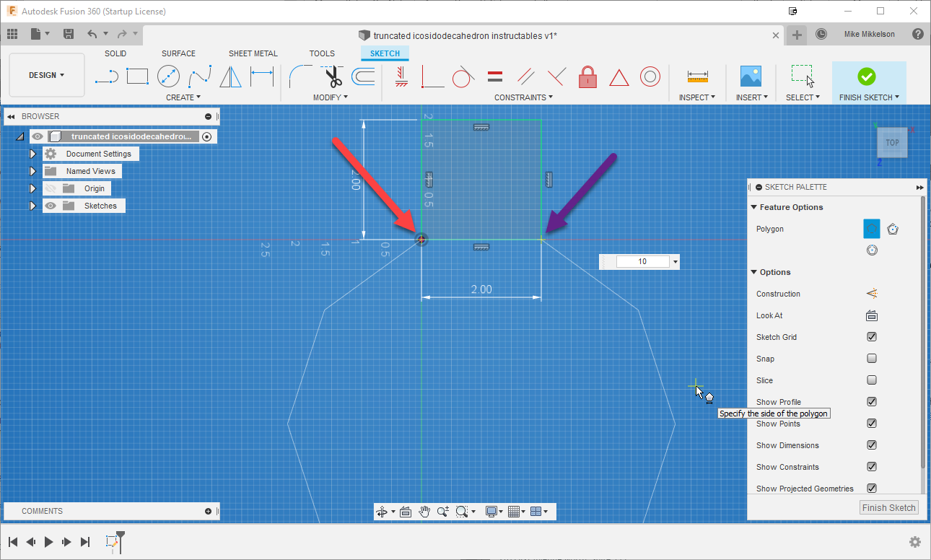Enable Snap in the Sketch Palette
Image resolution: width=931 pixels, height=560 pixels.
coord(871,359)
